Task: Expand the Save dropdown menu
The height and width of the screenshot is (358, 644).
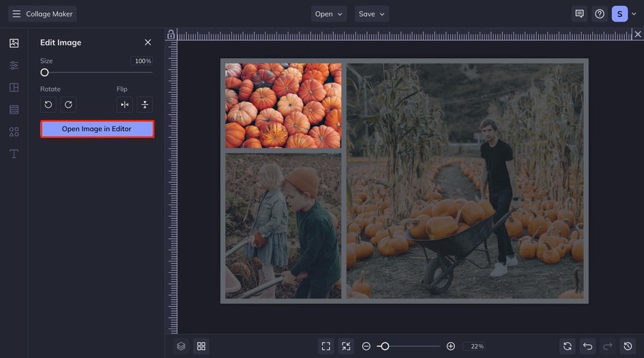Action: (372, 14)
